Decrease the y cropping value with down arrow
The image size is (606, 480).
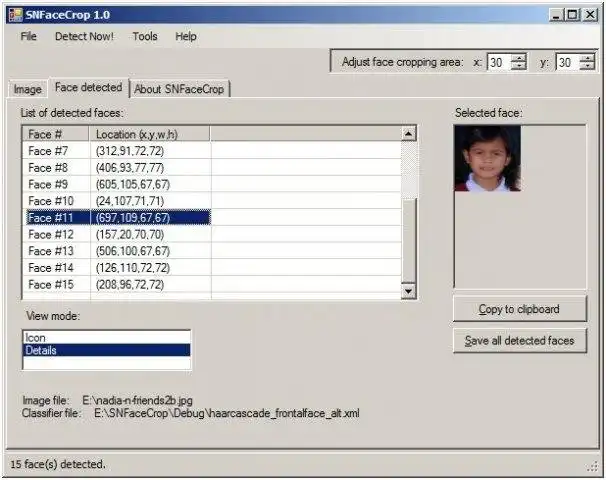click(x=587, y=66)
